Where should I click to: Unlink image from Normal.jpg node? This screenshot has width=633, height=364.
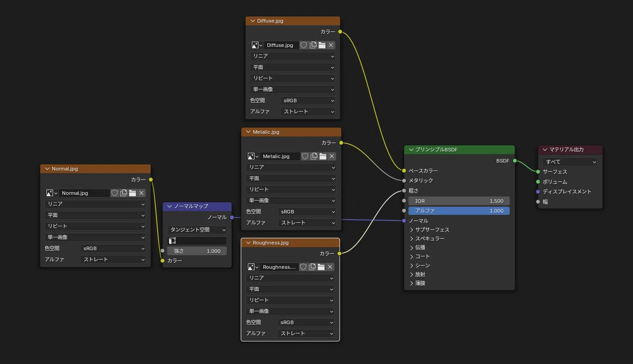(141, 193)
